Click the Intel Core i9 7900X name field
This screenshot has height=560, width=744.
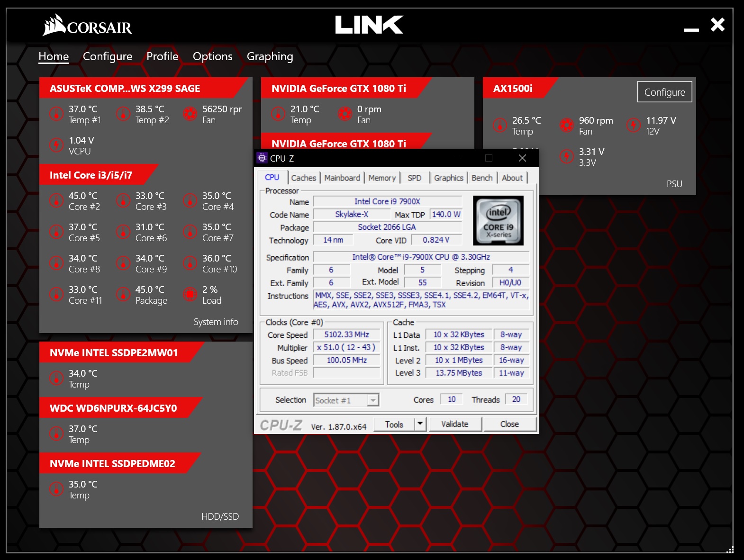387,201
